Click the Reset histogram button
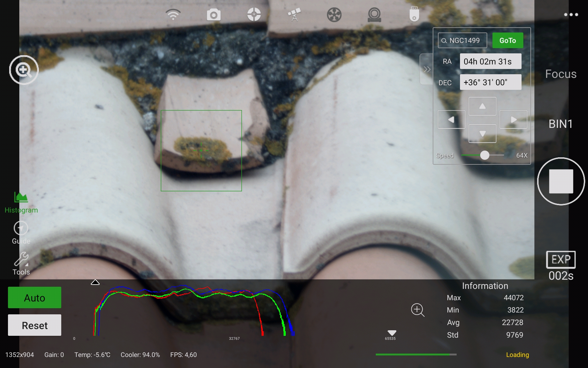588x368 pixels. pyautogui.click(x=34, y=325)
